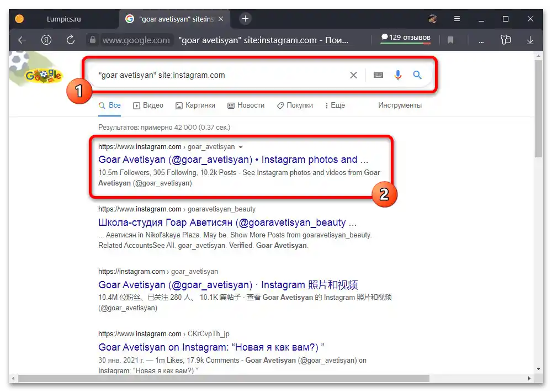Show site security padlock info
Screen dimensions: 552x392
pyautogui.click(x=92, y=40)
